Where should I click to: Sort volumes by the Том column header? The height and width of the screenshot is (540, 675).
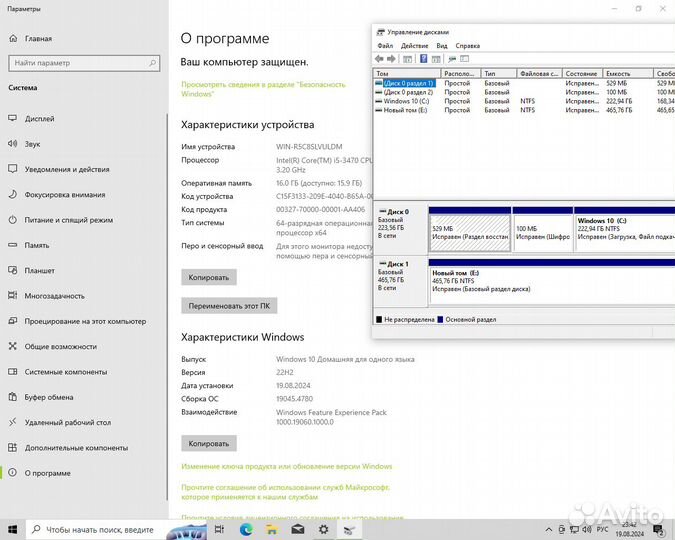tap(407, 74)
